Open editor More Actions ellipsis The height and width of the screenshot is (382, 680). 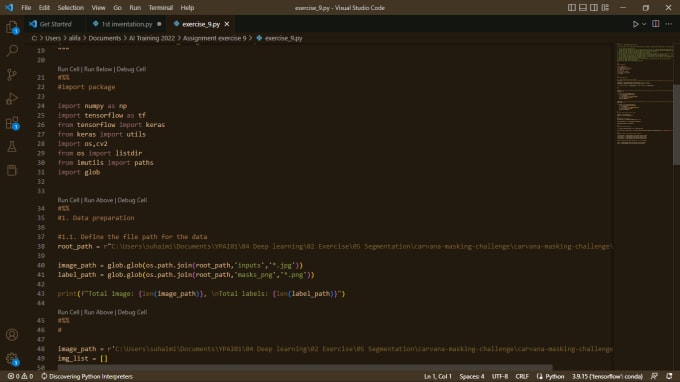coord(669,24)
